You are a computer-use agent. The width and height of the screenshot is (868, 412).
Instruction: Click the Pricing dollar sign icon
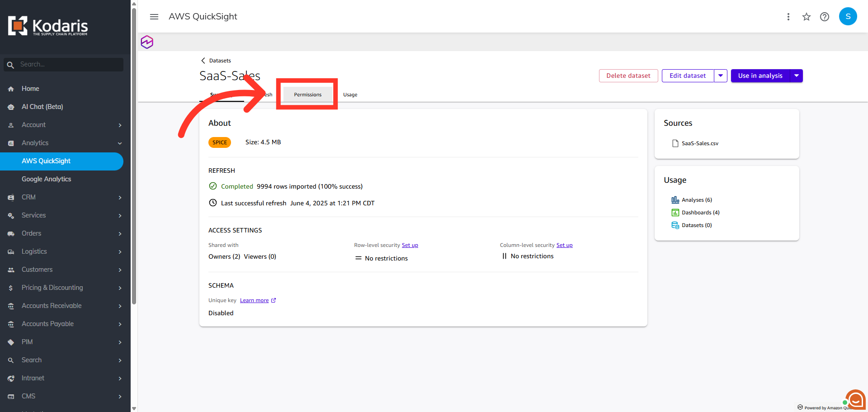click(x=11, y=288)
